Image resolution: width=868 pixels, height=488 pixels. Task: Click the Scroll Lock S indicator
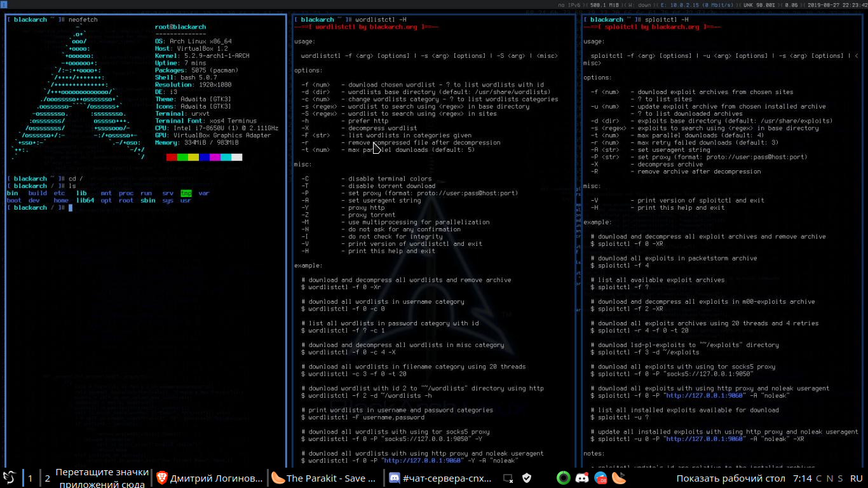point(841,478)
